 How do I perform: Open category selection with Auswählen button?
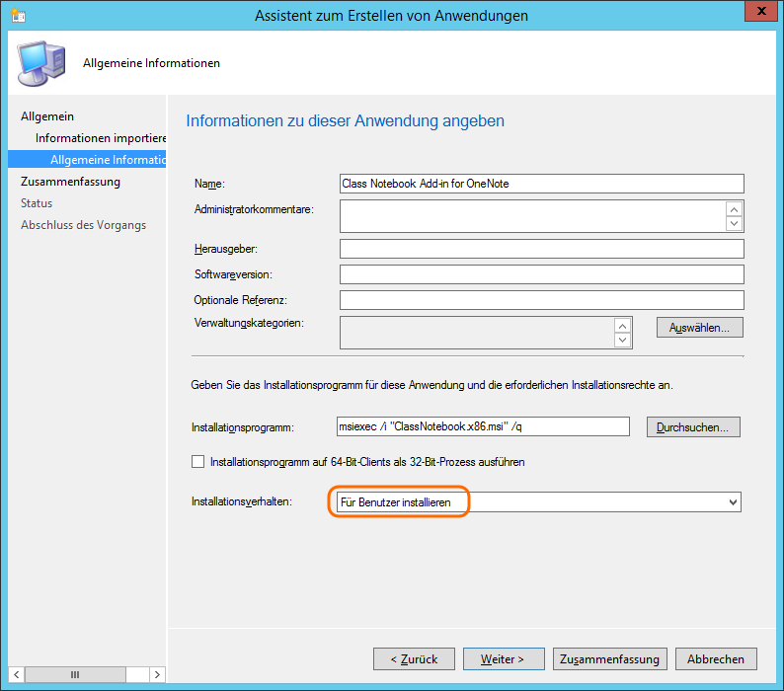point(699,327)
